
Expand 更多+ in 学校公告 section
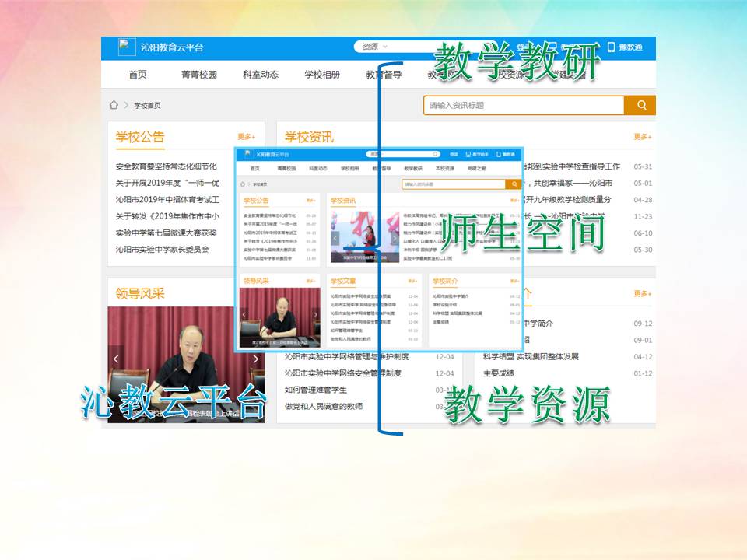coord(247,137)
